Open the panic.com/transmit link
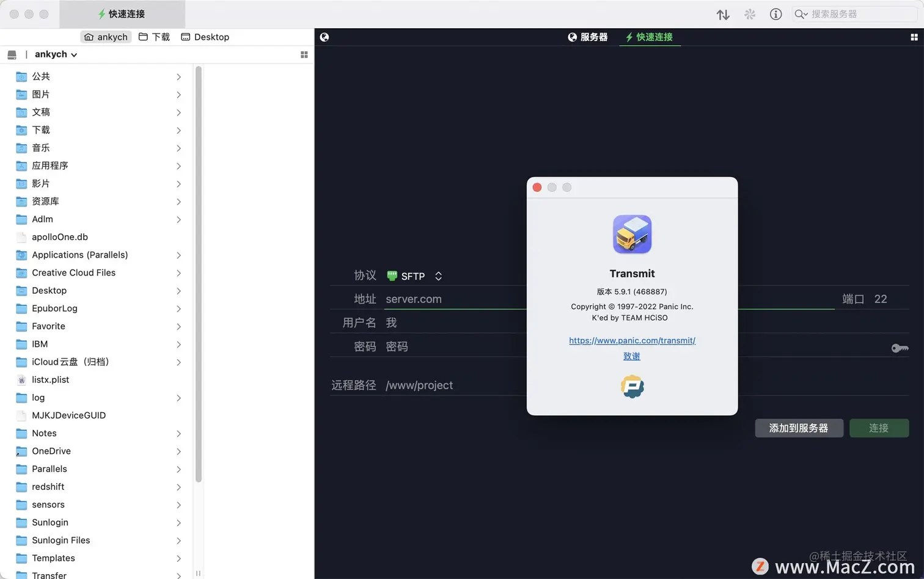 point(632,341)
